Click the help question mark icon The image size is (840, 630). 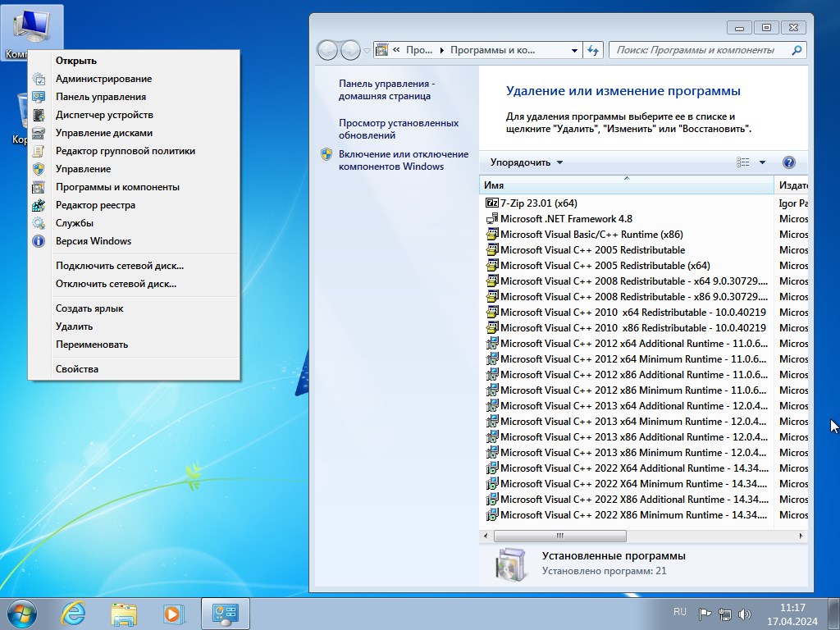(x=788, y=162)
